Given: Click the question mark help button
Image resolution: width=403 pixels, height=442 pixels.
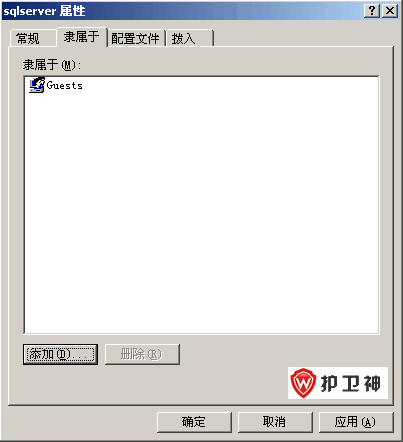Looking at the screenshot, I should coord(372,11).
